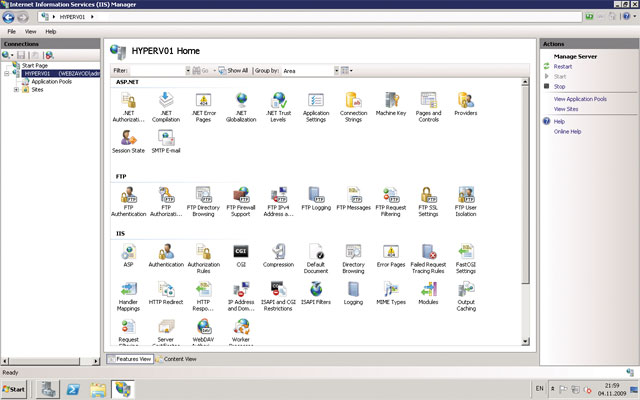640x400 pixels.
Task: Click Show All in filter bar
Action: tap(233, 71)
